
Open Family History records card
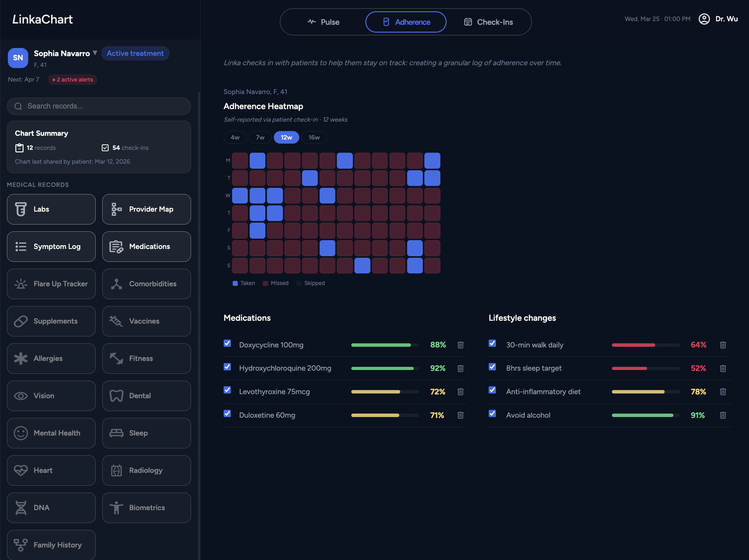51,545
